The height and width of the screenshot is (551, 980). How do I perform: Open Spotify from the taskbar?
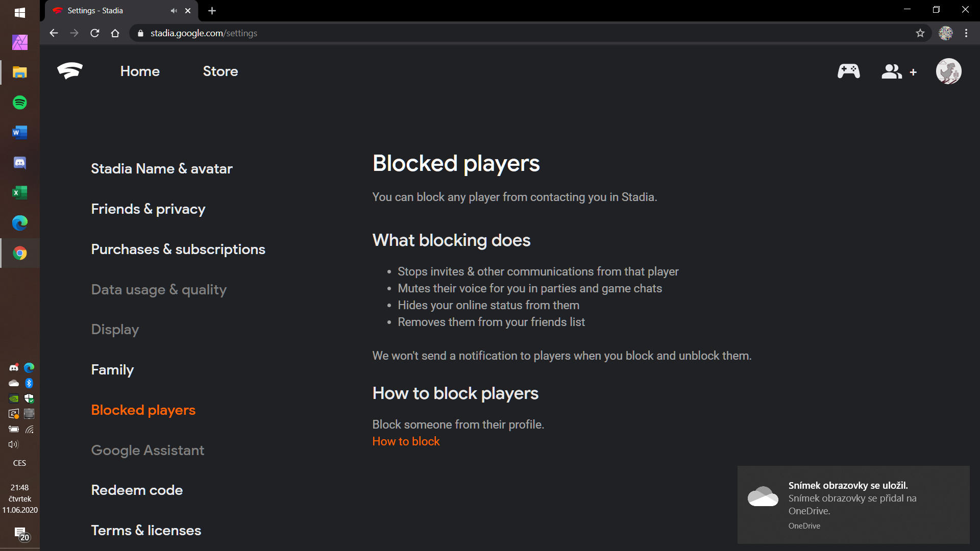(x=20, y=103)
